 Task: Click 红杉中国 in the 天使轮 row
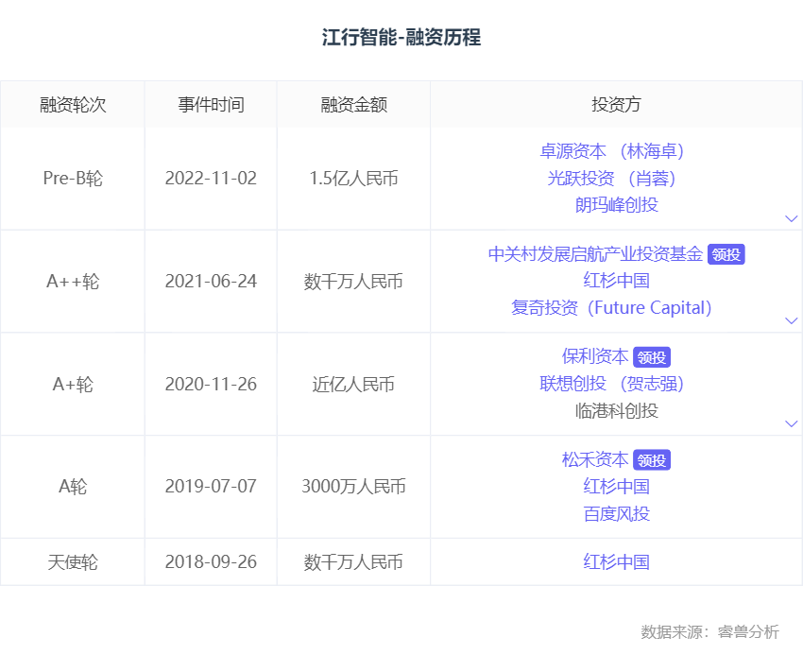tap(617, 561)
